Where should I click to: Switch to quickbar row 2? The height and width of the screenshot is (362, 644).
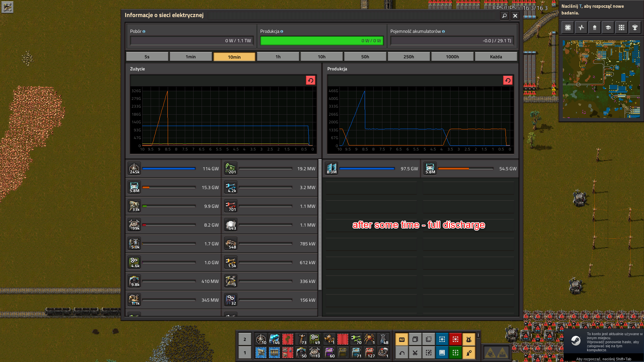click(245, 339)
